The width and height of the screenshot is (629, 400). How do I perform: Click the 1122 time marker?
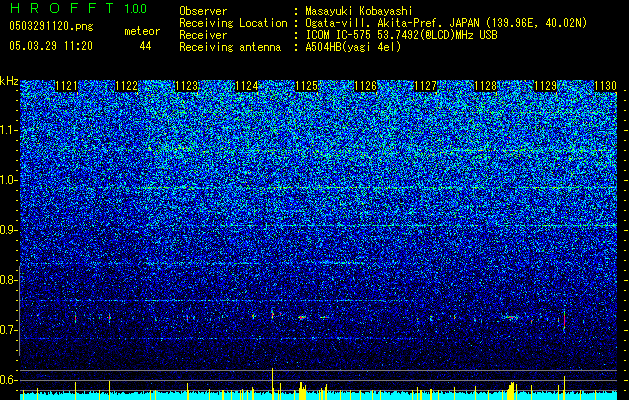[126, 86]
